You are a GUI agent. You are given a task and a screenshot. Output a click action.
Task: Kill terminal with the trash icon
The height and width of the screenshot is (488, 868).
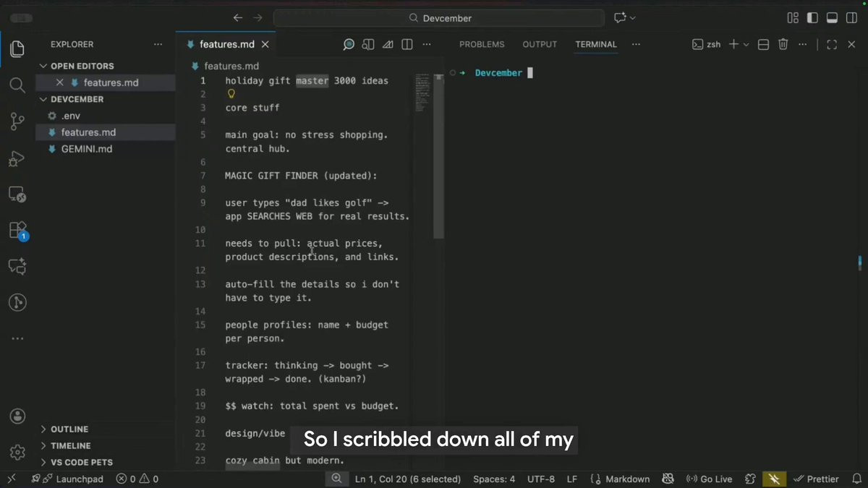(x=783, y=45)
